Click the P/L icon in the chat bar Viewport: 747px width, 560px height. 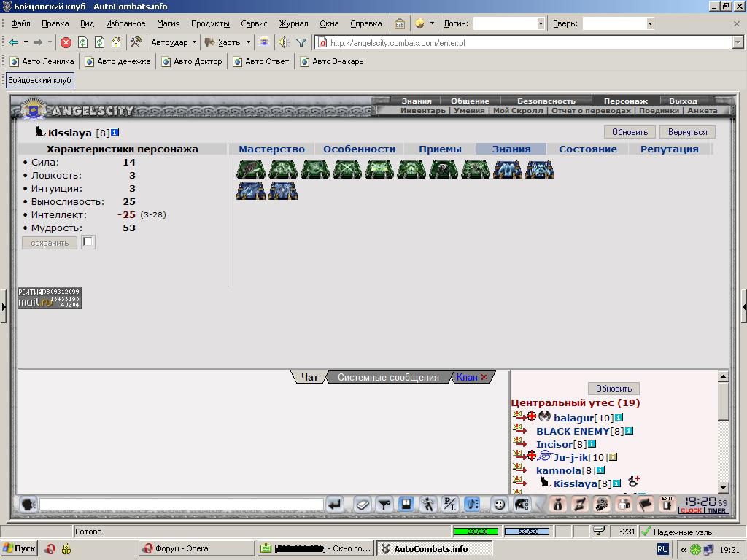click(449, 504)
